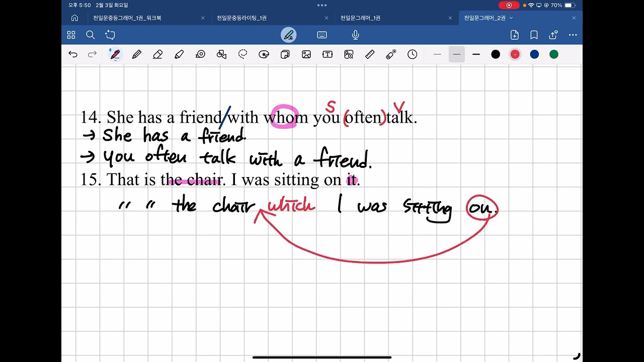644x362 pixels.
Task: Open the three-dot more options menu
Action: (x=573, y=35)
